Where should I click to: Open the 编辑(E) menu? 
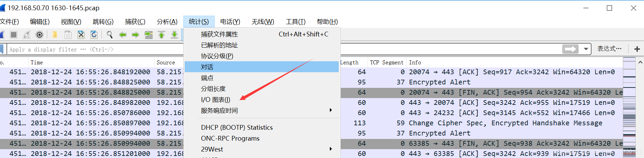tap(40, 22)
